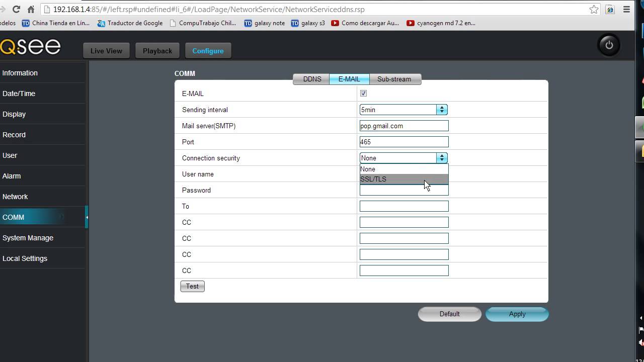
Task: Select Information in the sidebar
Action: [43, 73]
